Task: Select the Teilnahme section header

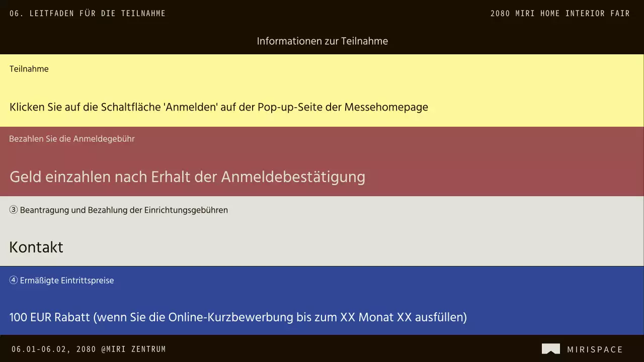Action: point(29,69)
